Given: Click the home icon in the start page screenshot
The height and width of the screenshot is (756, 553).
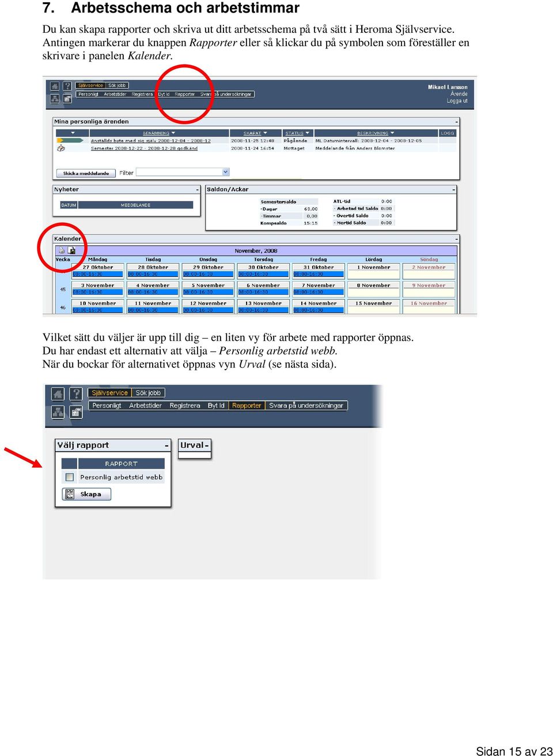Looking at the screenshot, I should [x=55, y=86].
